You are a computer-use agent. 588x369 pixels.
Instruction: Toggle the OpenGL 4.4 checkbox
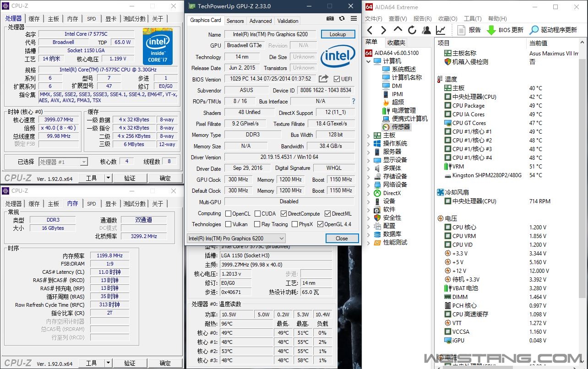coord(320,224)
